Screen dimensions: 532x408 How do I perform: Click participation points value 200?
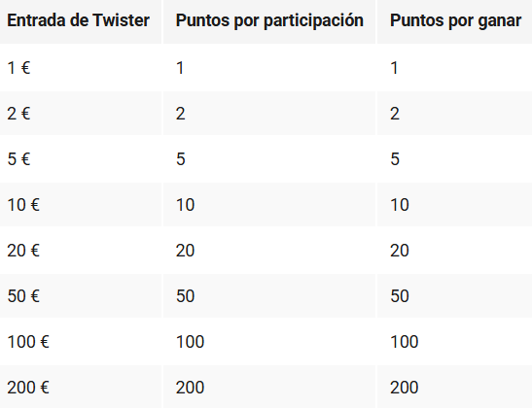click(x=190, y=388)
